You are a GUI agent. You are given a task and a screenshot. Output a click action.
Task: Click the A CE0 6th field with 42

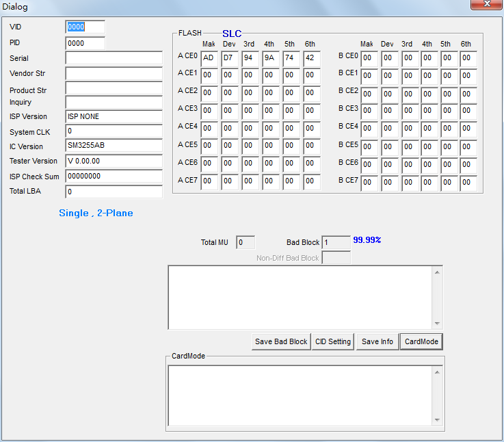click(x=312, y=58)
